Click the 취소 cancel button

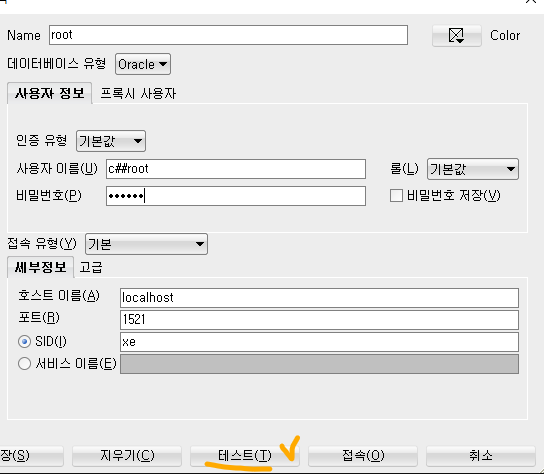pos(481,456)
